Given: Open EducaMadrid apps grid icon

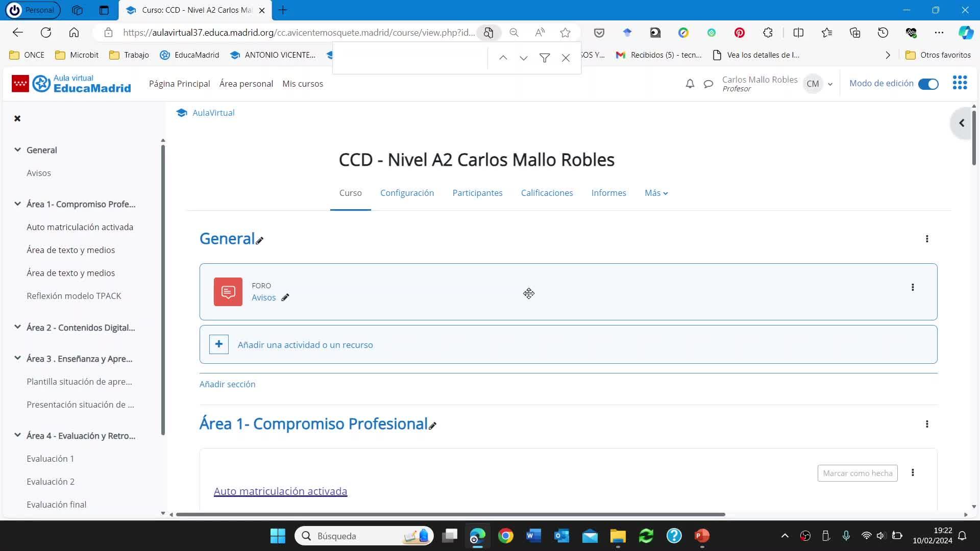Looking at the screenshot, I should click(960, 83).
